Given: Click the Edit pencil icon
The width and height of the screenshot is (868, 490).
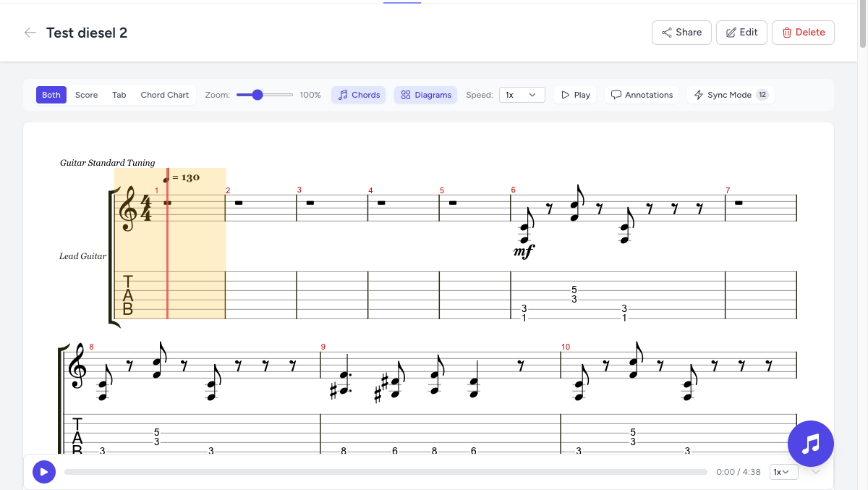Looking at the screenshot, I should (x=730, y=32).
